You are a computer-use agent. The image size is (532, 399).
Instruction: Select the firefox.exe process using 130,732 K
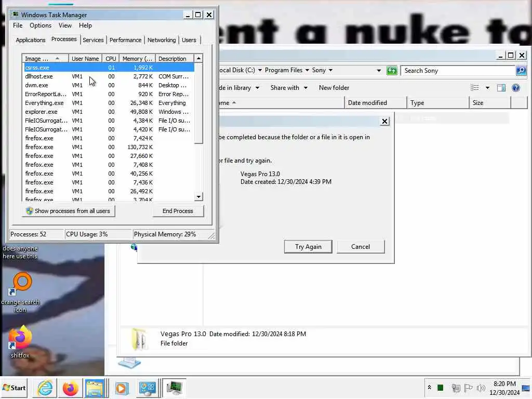point(109,147)
